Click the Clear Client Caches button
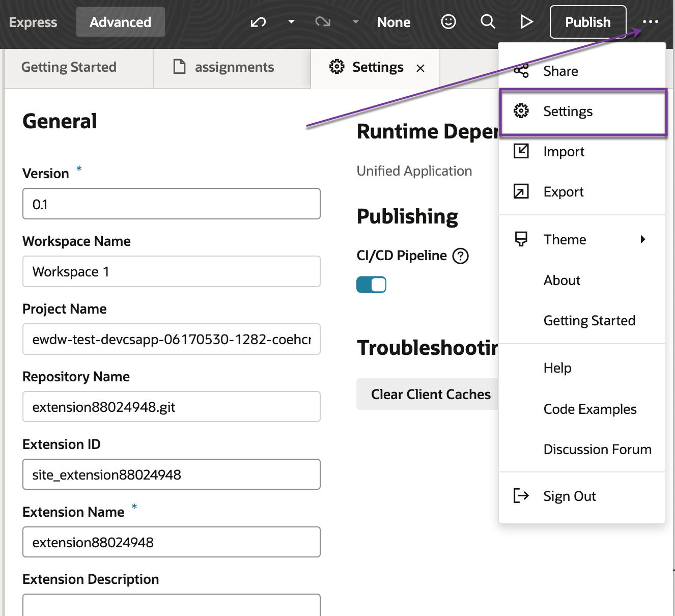This screenshot has width=675, height=616. pos(430,395)
